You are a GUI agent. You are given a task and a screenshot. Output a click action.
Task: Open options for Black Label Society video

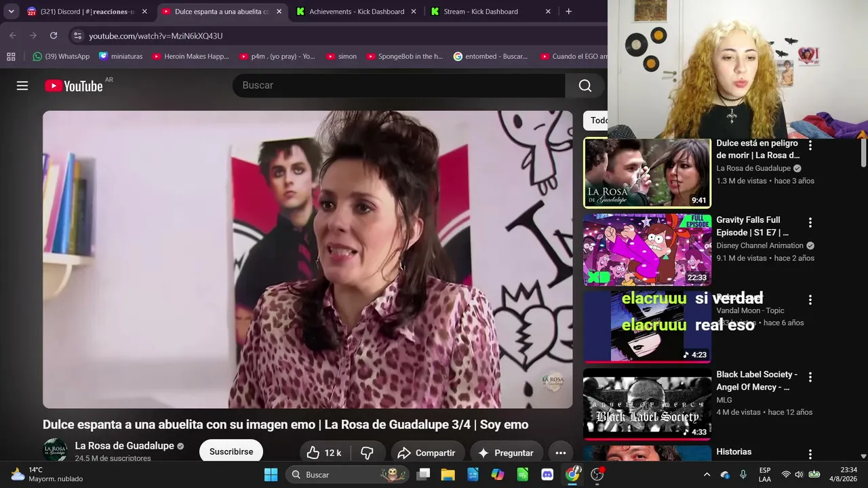coord(810,377)
